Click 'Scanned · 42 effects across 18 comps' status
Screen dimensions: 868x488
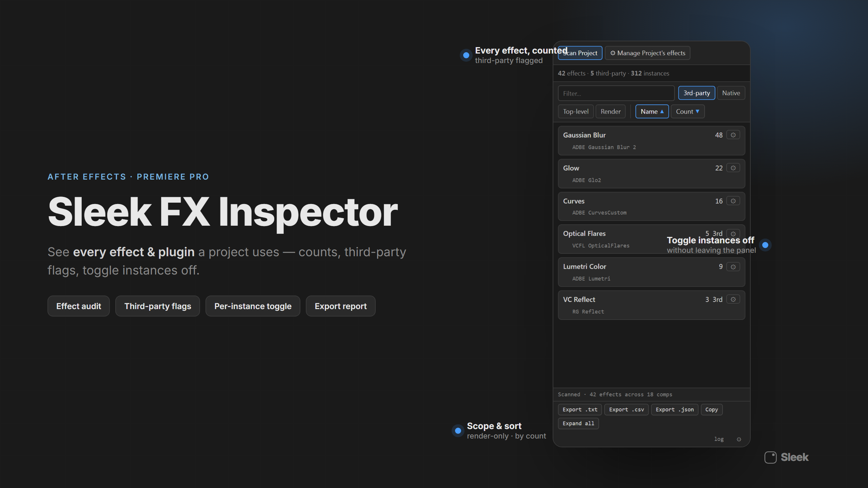click(615, 394)
